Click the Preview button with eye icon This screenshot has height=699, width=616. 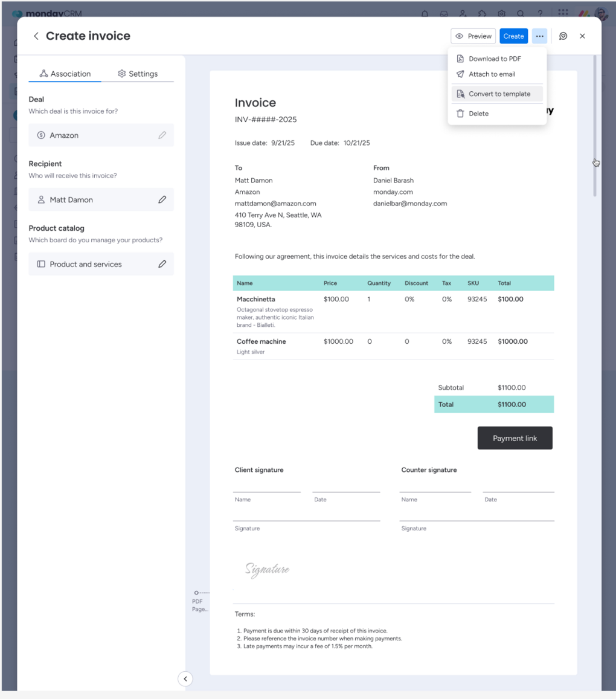coord(473,36)
